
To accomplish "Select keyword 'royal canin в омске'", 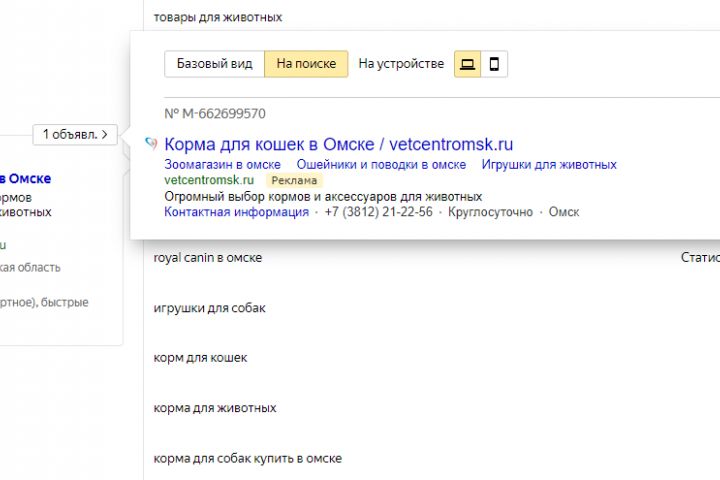I will pos(208,258).
